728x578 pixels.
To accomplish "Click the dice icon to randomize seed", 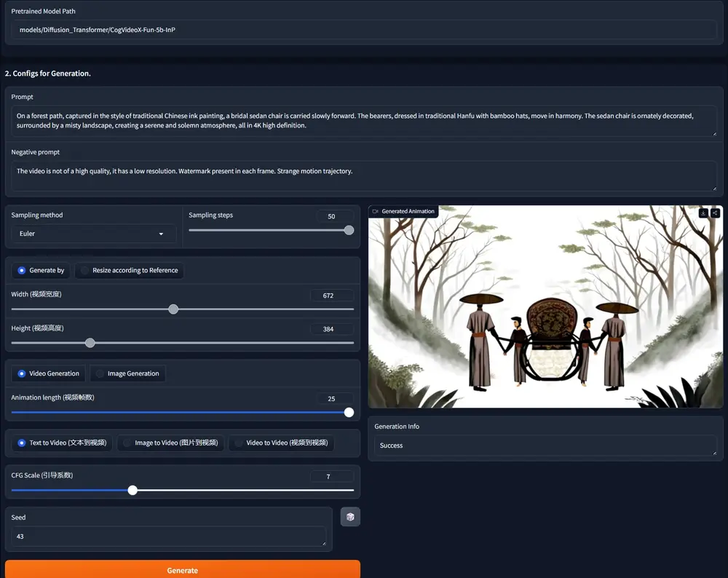I will (x=350, y=517).
